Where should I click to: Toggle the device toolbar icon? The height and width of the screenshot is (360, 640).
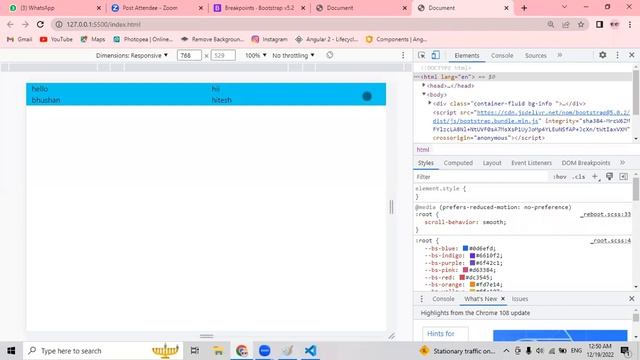click(x=436, y=55)
